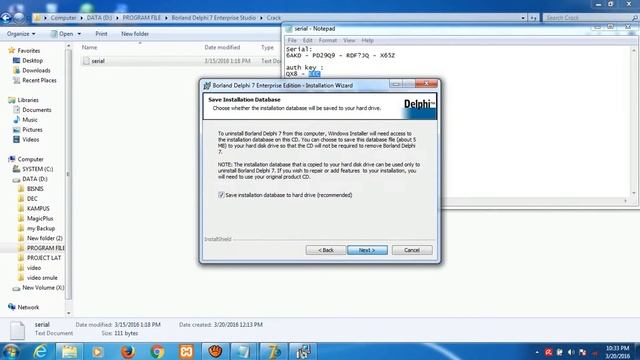Open the flag Action Center tray icon

[582, 352]
